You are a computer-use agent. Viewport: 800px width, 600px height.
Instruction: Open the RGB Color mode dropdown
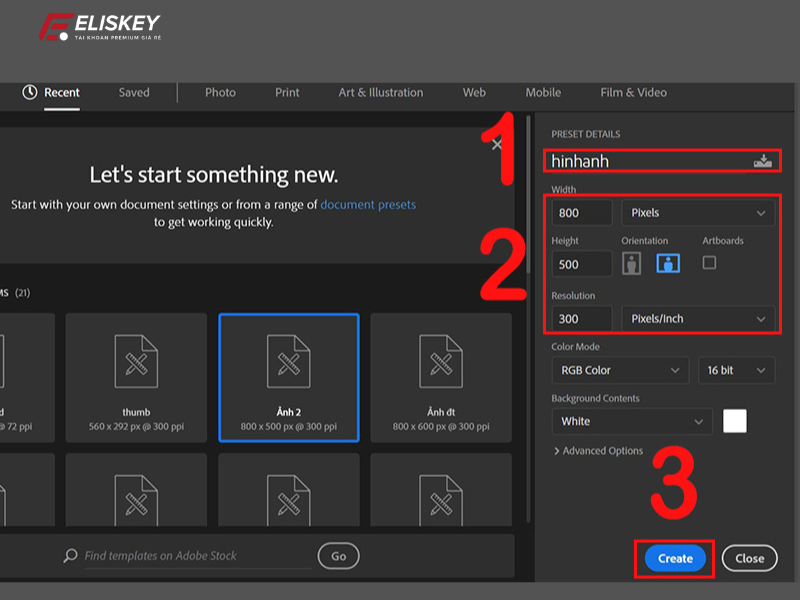point(619,370)
